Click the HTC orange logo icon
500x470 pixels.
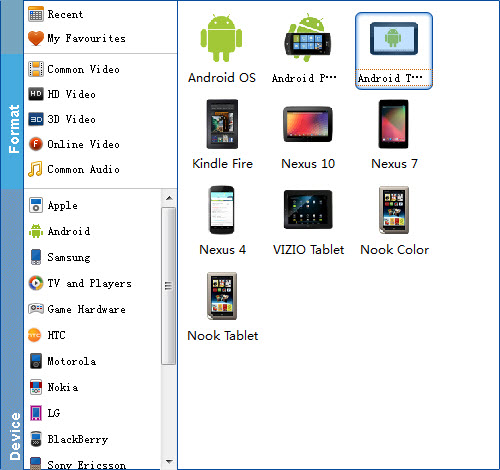[35, 335]
